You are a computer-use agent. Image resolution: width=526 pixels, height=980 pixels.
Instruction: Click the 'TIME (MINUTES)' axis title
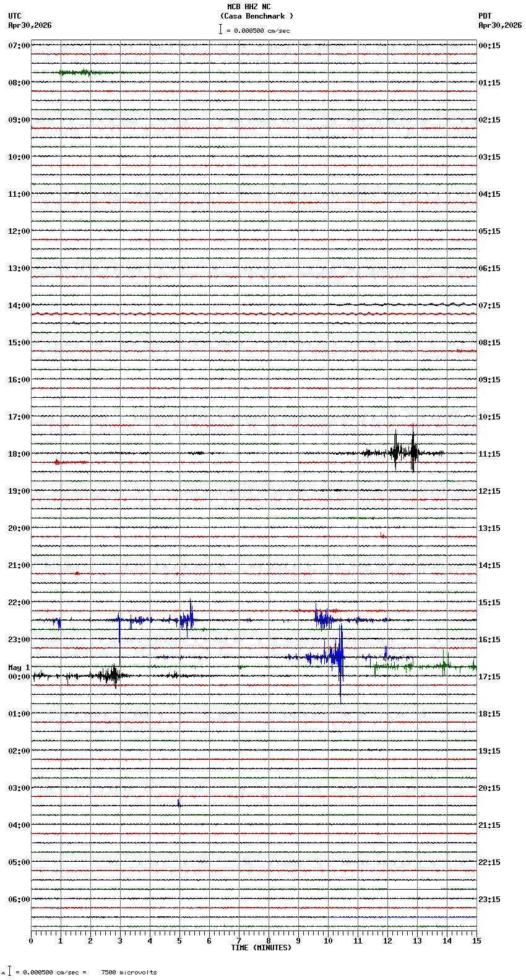coord(261,948)
